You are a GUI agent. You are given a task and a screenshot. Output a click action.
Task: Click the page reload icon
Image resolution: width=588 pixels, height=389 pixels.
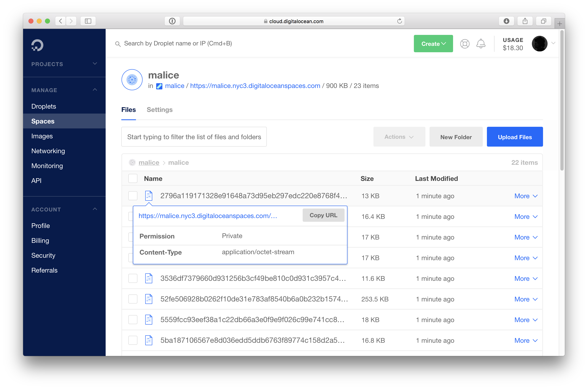[399, 21]
